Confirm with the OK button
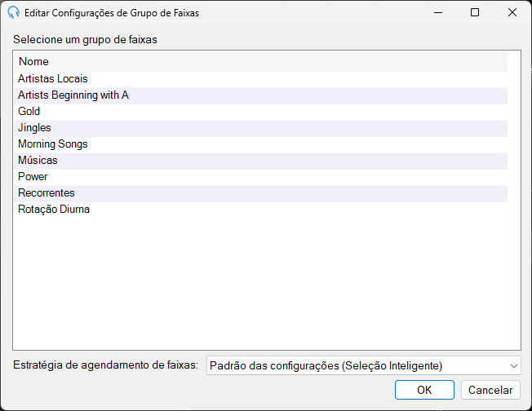Image resolution: width=532 pixels, height=411 pixels. (x=424, y=390)
